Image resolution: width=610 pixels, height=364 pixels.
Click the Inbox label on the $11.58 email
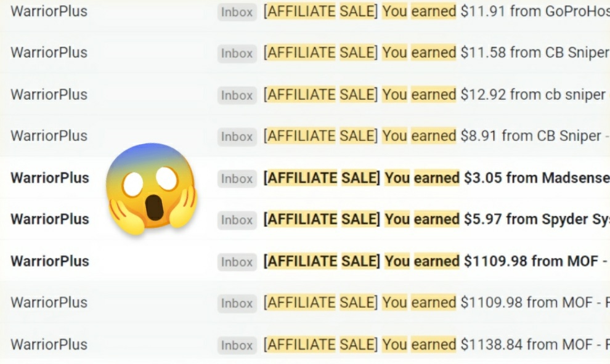coord(237,54)
